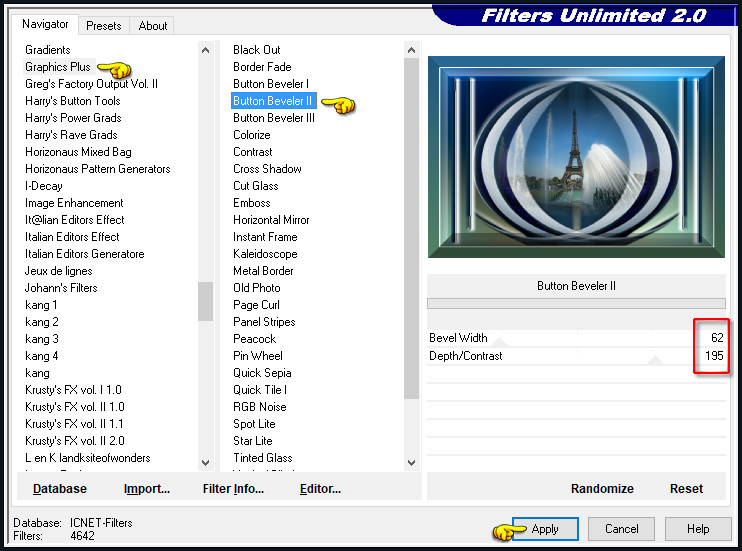
Task: Select the Kaleidoscope filter
Action: point(265,254)
